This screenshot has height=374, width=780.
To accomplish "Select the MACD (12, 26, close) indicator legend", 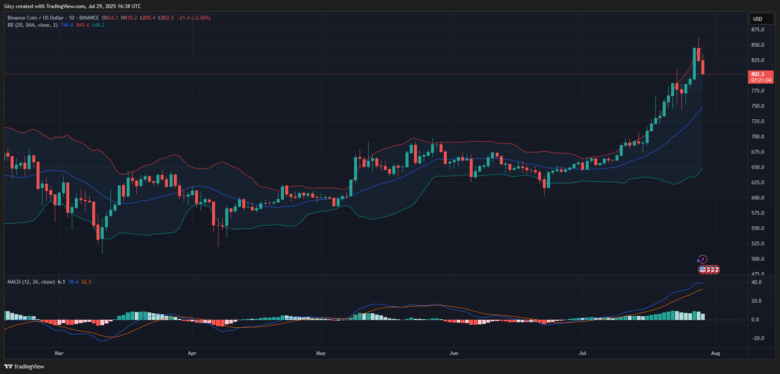I will click(31, 282).
